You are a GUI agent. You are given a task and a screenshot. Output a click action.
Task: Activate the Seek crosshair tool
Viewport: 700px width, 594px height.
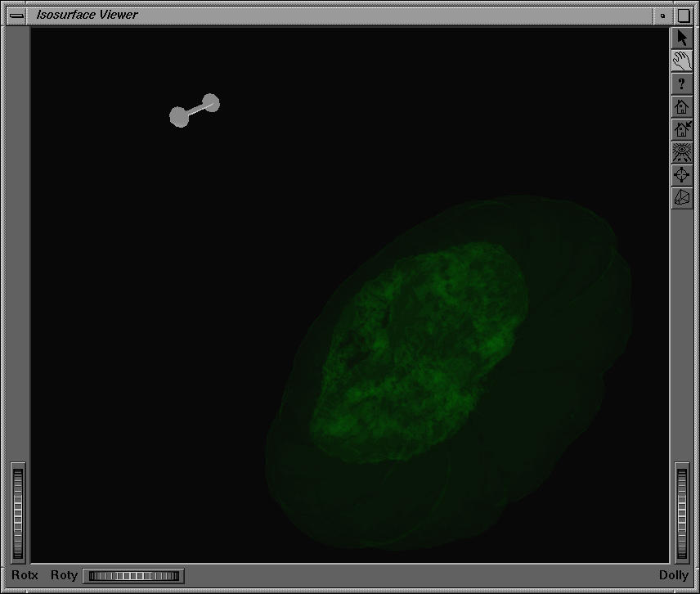point(682,175)
